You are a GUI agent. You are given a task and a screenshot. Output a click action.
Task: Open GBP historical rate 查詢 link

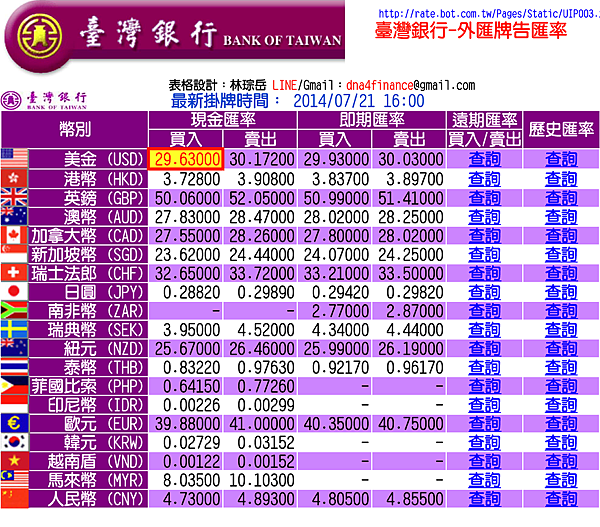[x=561, y=198]
